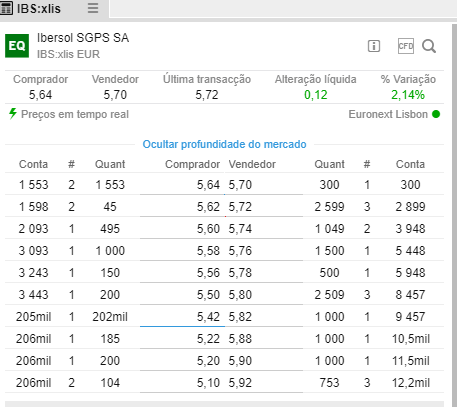457x407 pixels.
Task: Click bid quantity 495
Action: (110, 229)
